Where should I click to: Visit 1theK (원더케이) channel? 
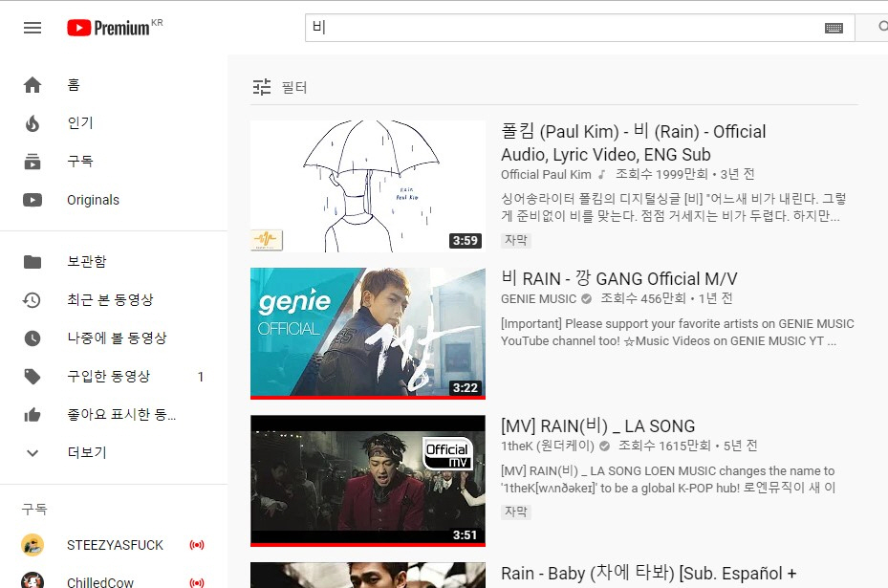click(x=547, y=446)
